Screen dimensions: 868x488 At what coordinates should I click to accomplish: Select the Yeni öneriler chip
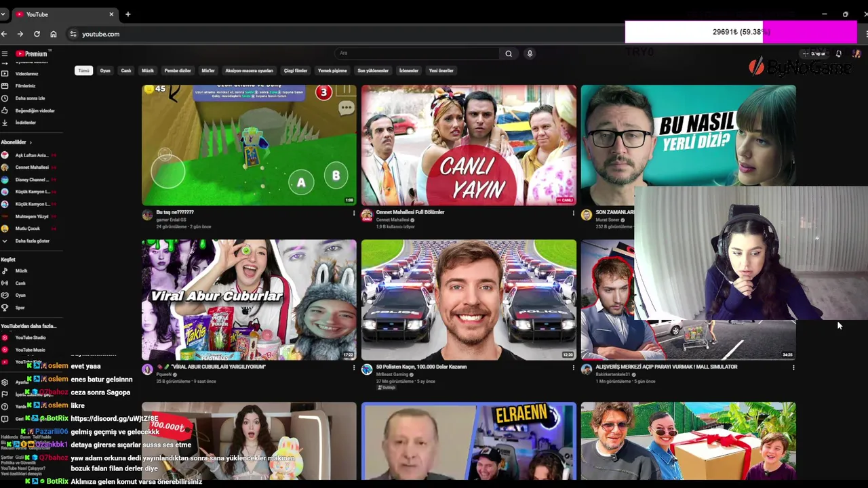click(x=441, y=70)
